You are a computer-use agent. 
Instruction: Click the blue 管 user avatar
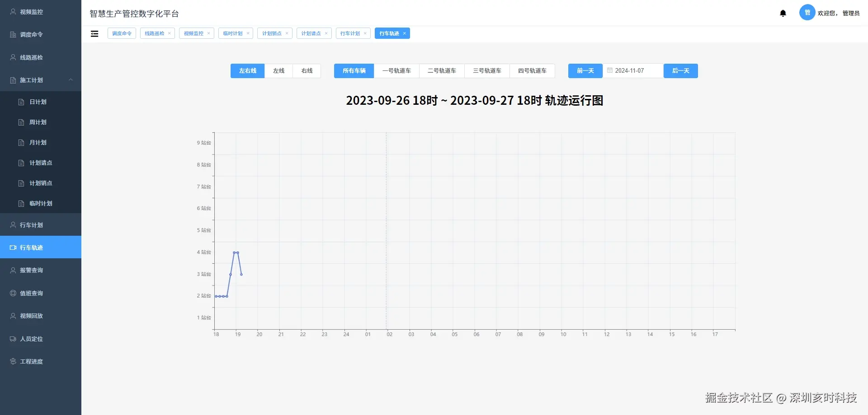click(x=807, y=13)
